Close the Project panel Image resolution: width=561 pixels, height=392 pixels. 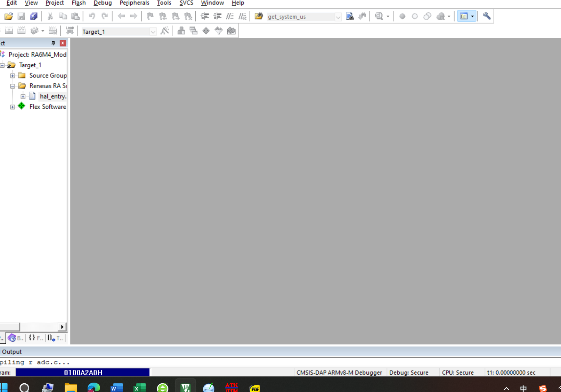(63, 43)
